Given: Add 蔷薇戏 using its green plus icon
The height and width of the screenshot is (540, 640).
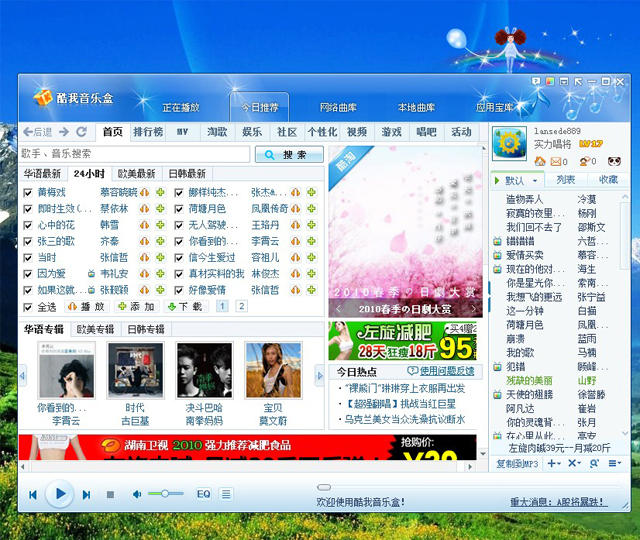Looking at the screenshot, I should point(160,192).
